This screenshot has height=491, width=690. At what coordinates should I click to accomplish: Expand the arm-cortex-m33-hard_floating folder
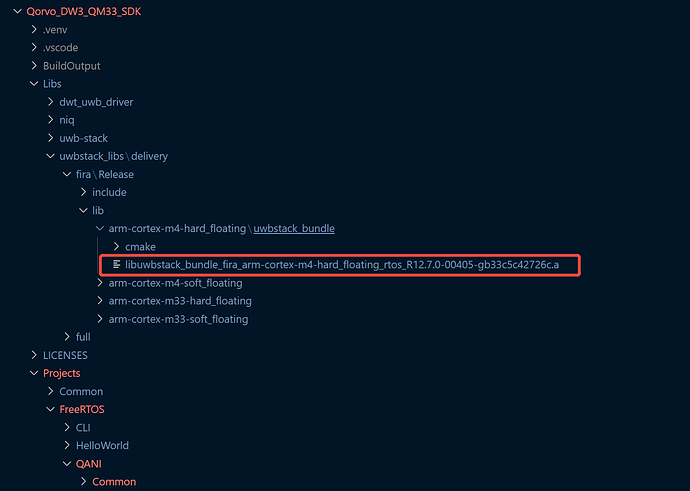point(180,301)
